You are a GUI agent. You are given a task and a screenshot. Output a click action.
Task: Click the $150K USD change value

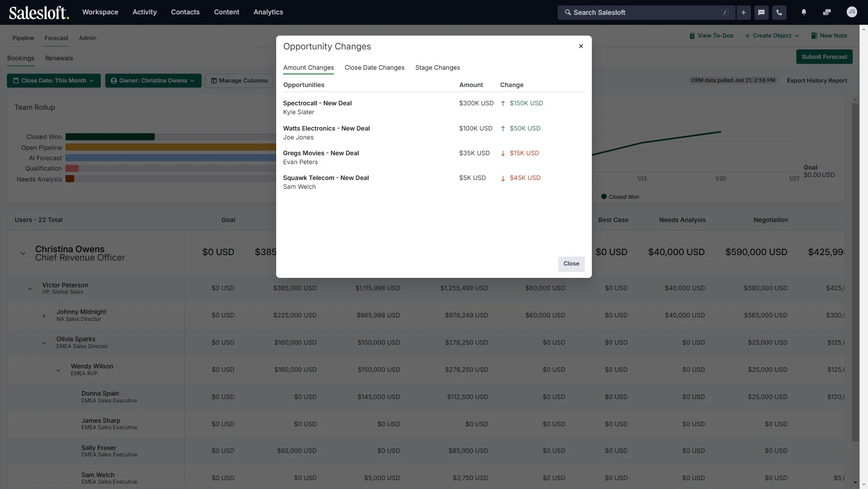tap(526, 103)
